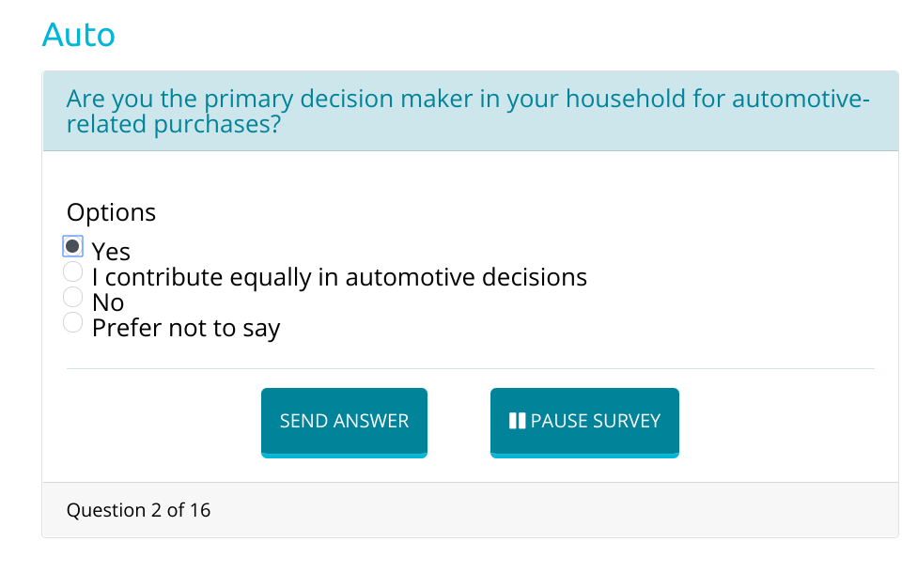Click the Options group label
Screen dimensions: 917x588
point(111,212)
